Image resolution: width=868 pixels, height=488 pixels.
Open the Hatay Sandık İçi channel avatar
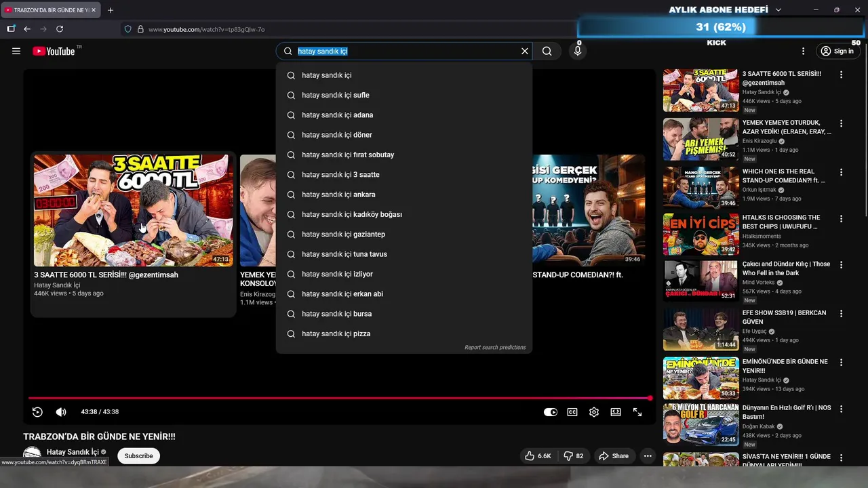(32, 455)
